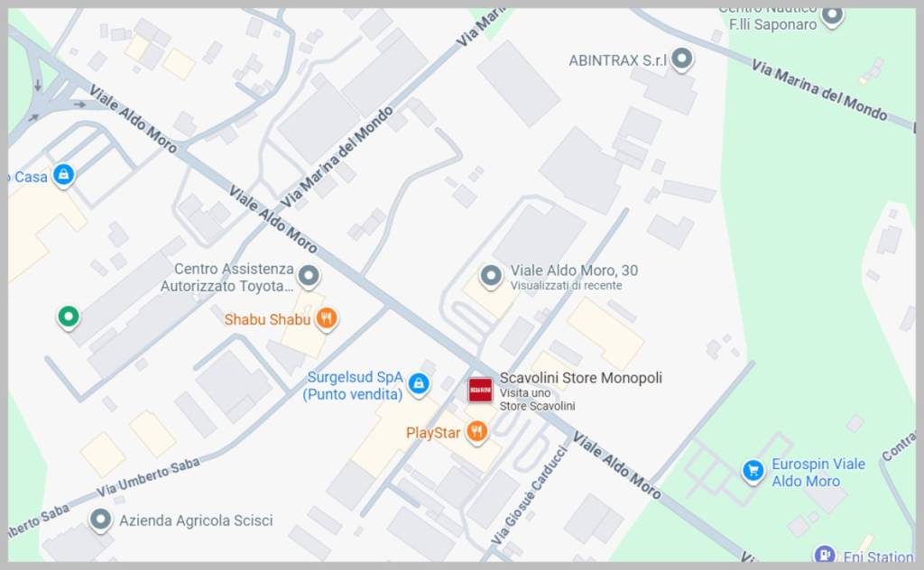Viewport: 924px width, 570px height.
Task: Select the Shabu Shabu restaurant pin
Action: [x=327, y=318]
